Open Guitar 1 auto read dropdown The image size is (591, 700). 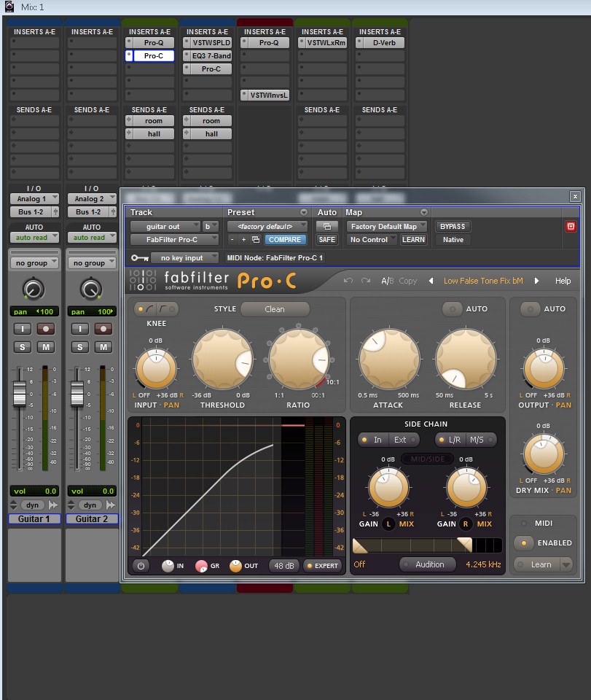pyautogui.click(x=34, y=238)
